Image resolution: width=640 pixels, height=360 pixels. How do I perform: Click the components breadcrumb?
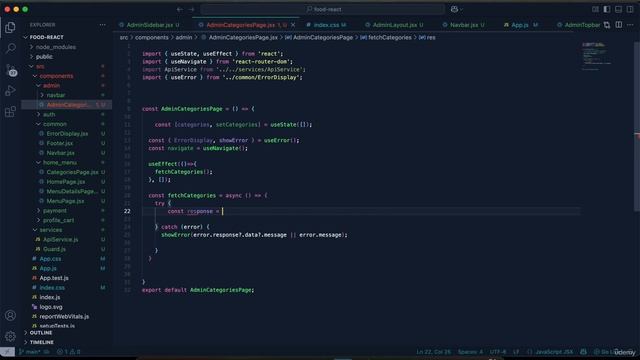(151, 38)
